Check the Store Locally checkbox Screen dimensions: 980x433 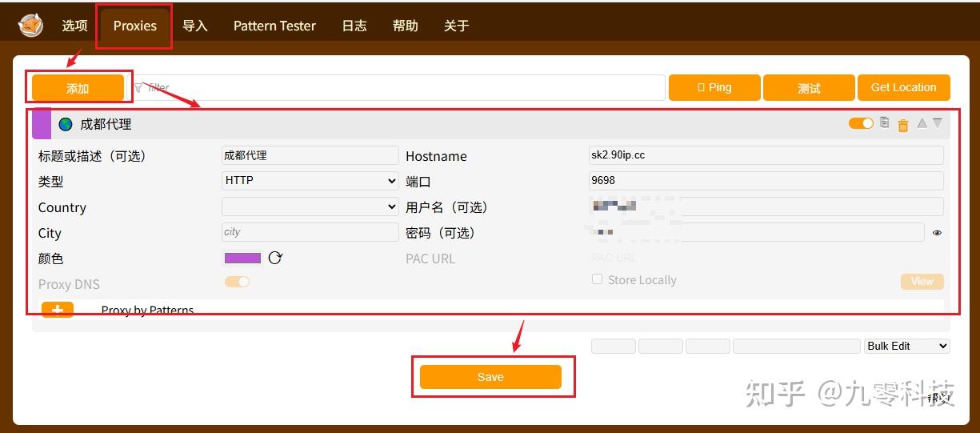597,279
